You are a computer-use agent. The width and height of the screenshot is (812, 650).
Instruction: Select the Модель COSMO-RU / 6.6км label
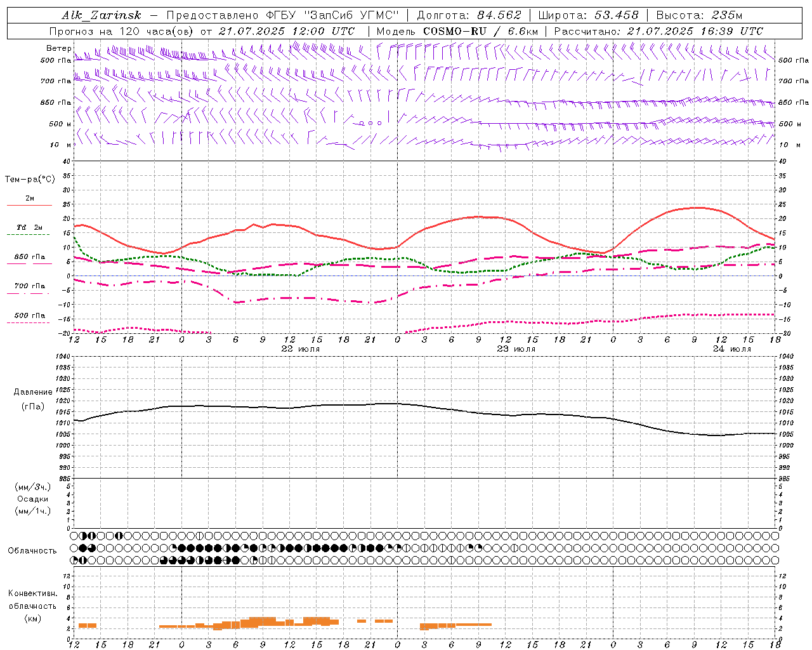point(457,31)
